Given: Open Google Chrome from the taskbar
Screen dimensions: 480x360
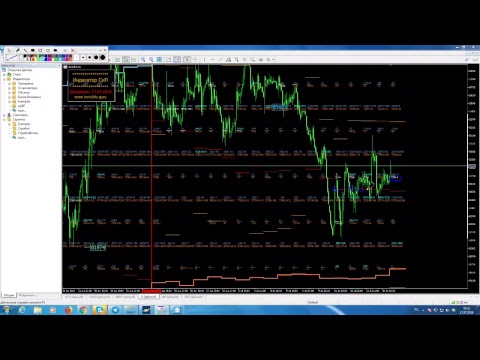Looking at the screenshot, I should (x=83, y=310).
